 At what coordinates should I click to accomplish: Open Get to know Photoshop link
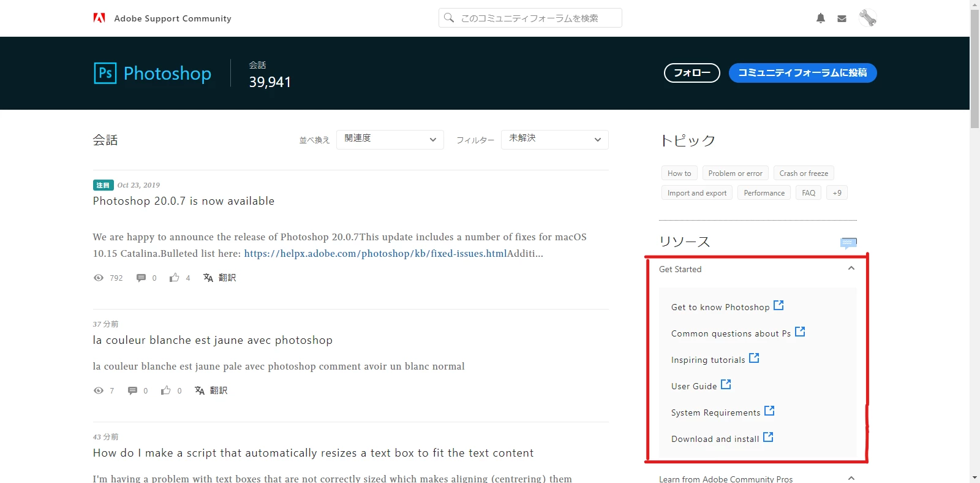click(720, 307)
